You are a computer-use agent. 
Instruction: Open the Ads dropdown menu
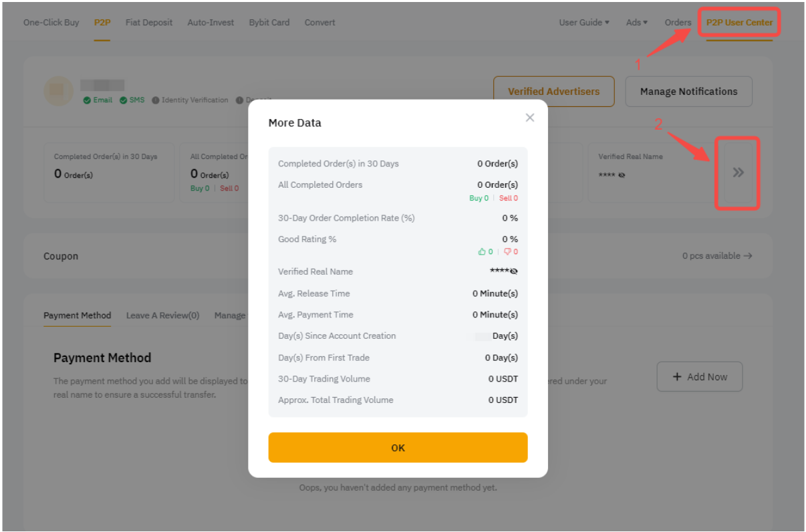(636, 23)
